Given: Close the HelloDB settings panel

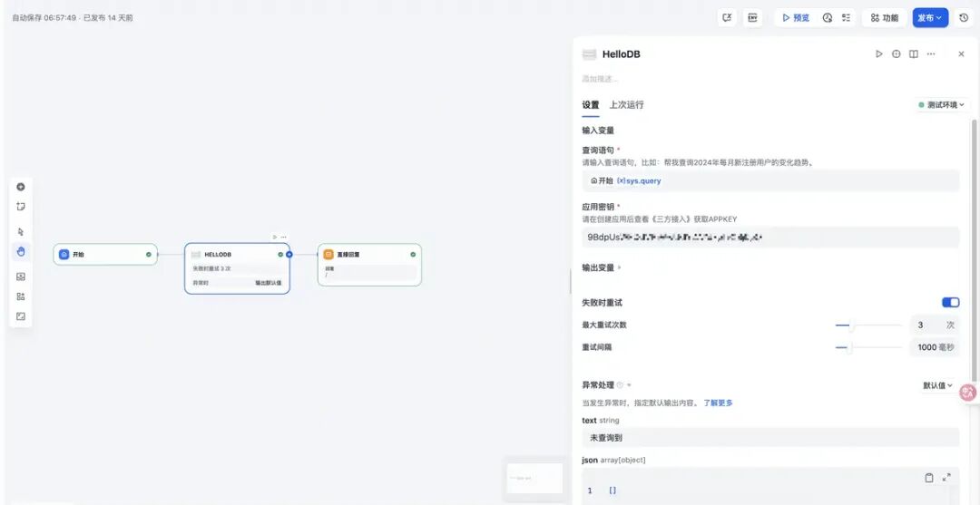Looking at the screenshot, I should pos(961,54).
